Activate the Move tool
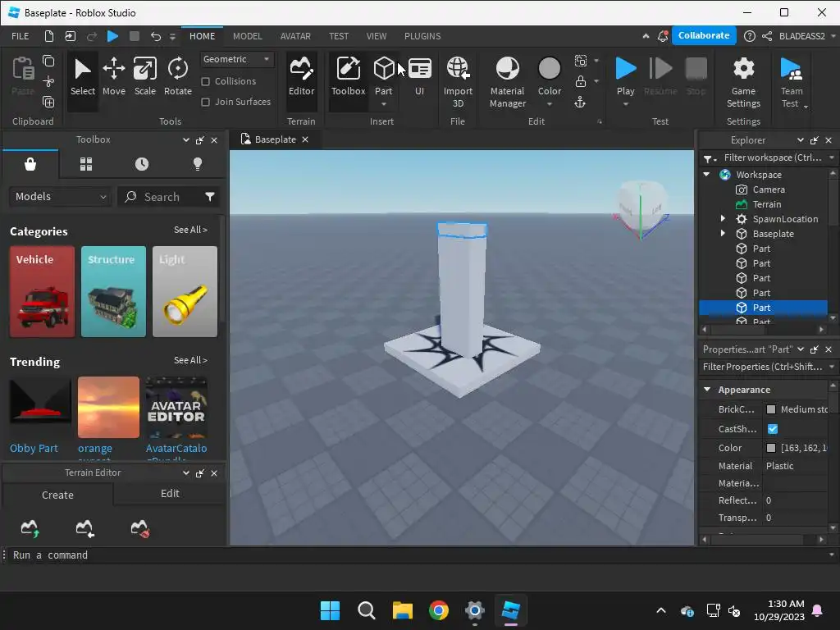The height and width of the screenshot is (630, 840). (x=113, y=78)
